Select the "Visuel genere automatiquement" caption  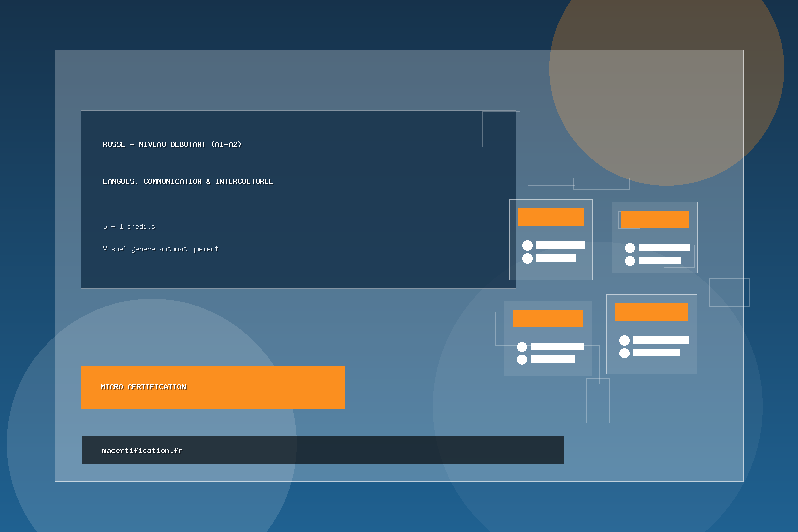coord(161,249)
